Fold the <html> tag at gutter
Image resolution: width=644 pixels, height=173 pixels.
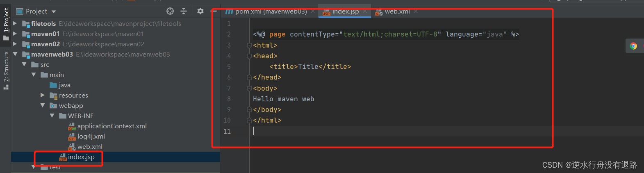click(x=249, y=45)
